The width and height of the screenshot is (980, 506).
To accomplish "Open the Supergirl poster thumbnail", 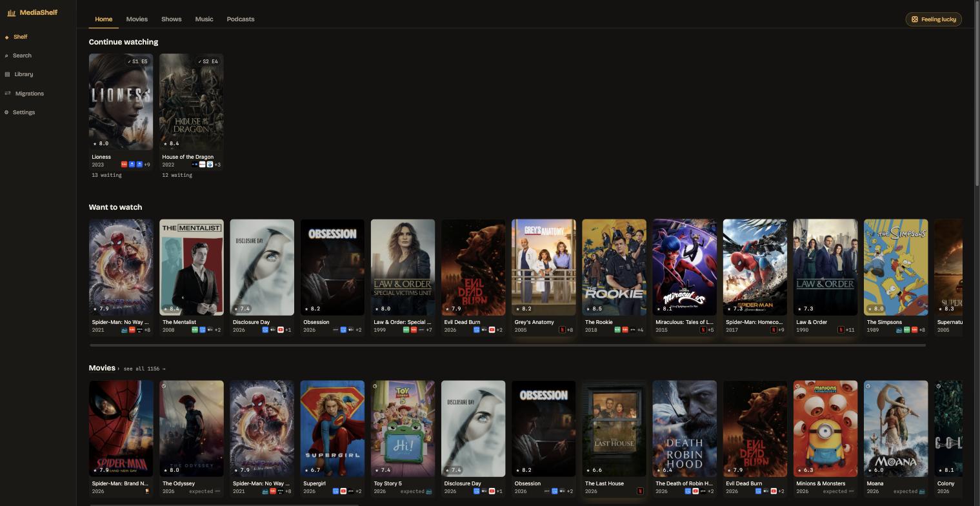I will click(x=332, y=429).
